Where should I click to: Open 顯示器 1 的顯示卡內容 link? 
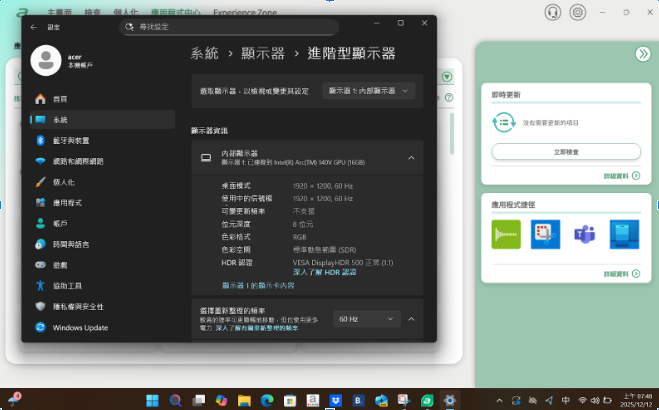coord(257,285)
